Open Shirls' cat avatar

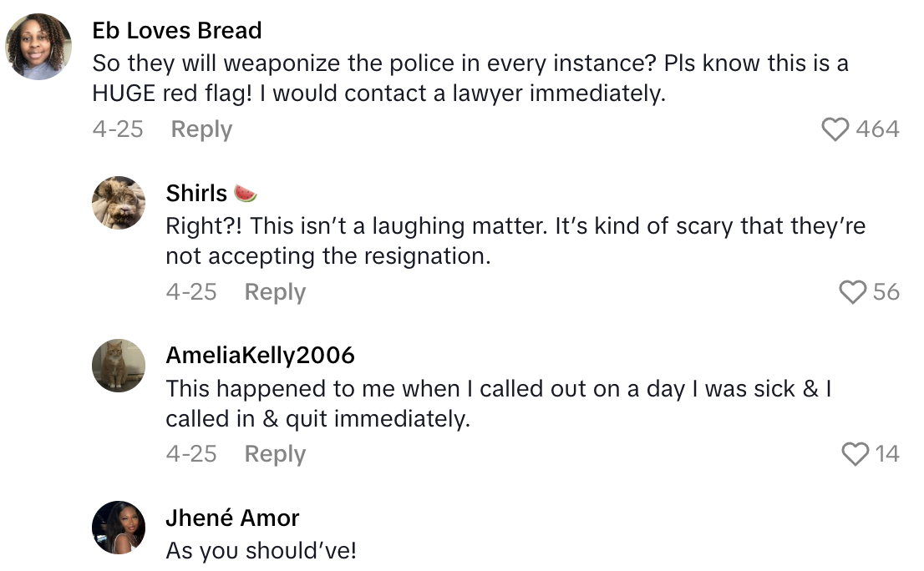point(119,203)
